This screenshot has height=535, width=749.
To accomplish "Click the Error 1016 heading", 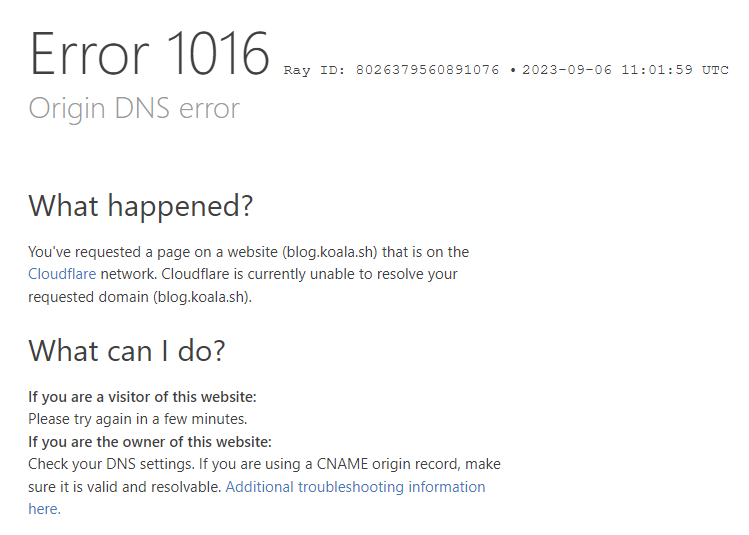I will pos(149,54).
